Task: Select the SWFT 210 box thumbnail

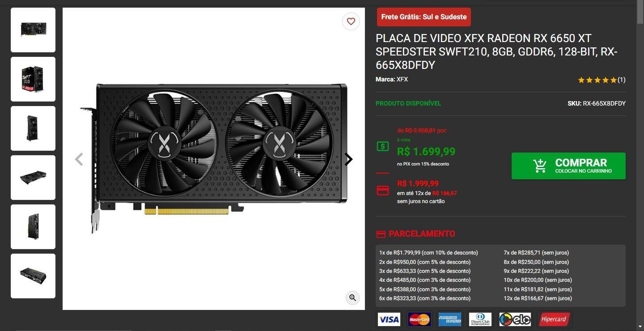Action: coord(33,79)
